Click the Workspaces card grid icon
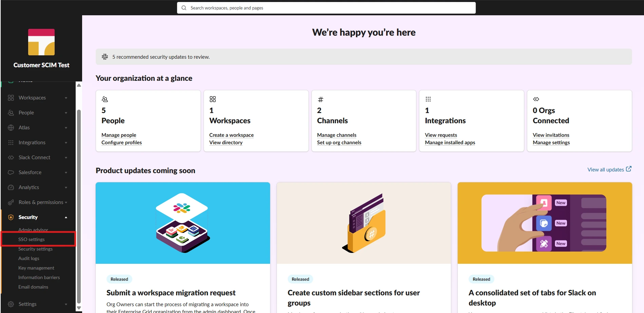This screenshot has height=313, width=644. click(213, 99)
